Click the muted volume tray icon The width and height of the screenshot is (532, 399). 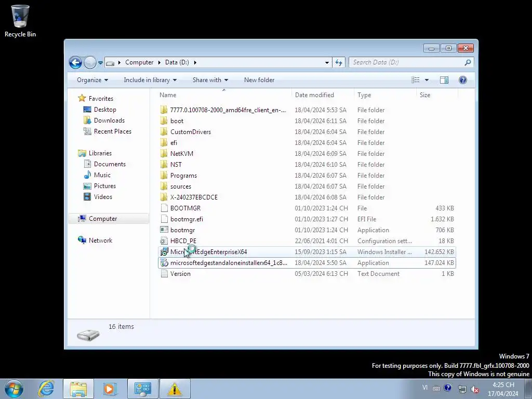(475, 389)
